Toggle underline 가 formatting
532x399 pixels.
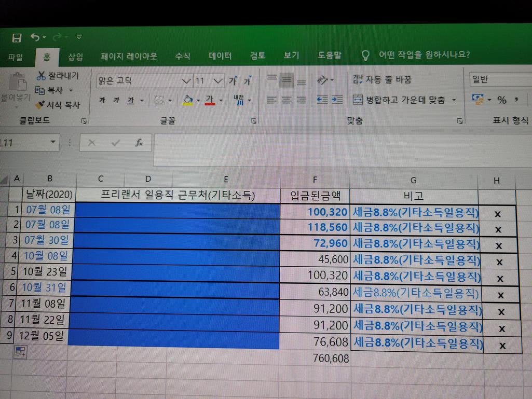point(131,101)
